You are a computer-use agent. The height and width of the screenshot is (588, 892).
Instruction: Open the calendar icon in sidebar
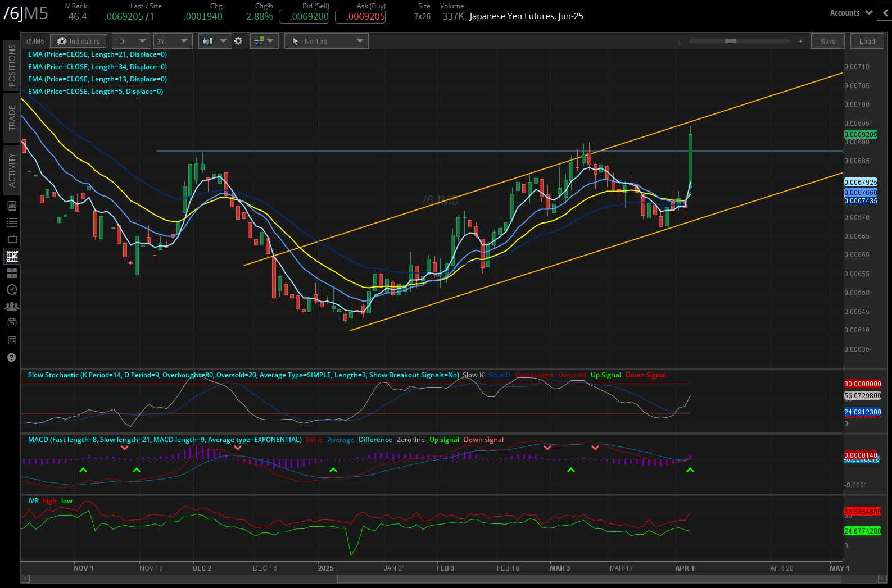click(12, 323)
